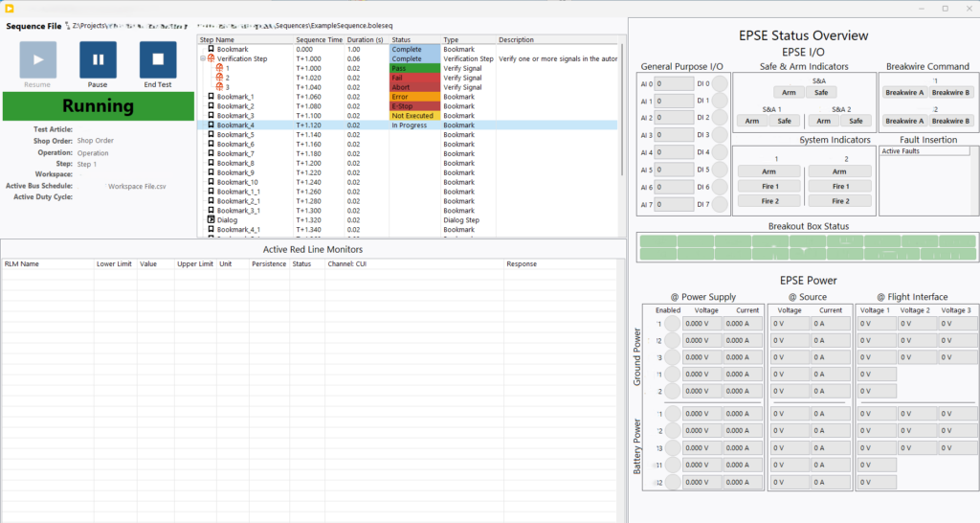Pause the running sequence
The height and width of the screenshot is (523, 980).
[99, 60]
